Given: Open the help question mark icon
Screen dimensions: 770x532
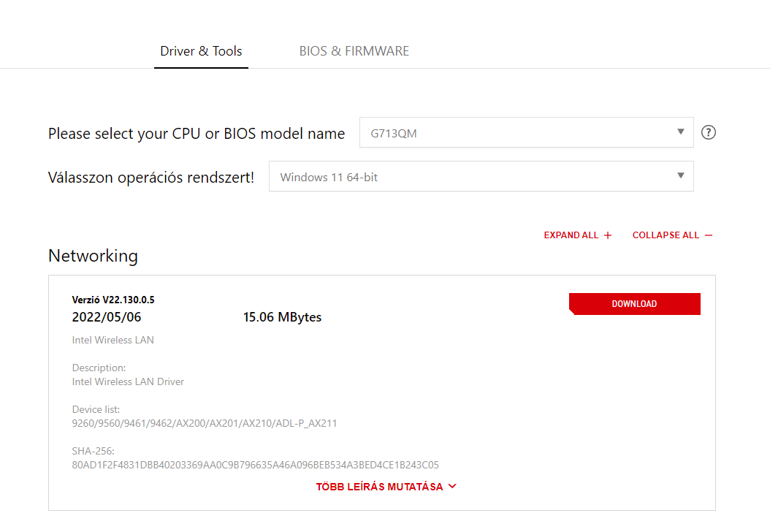Looking at the screenshot, I should coord(708,132).
